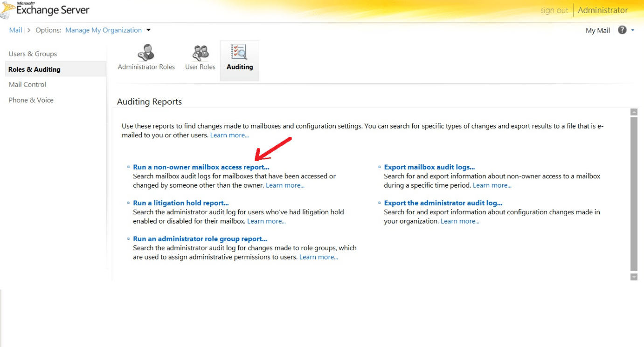The height and width of the screenshot is (347, 644).
Task: Click the bullet beside litigation hold report
Action: [x=128, y=201]
